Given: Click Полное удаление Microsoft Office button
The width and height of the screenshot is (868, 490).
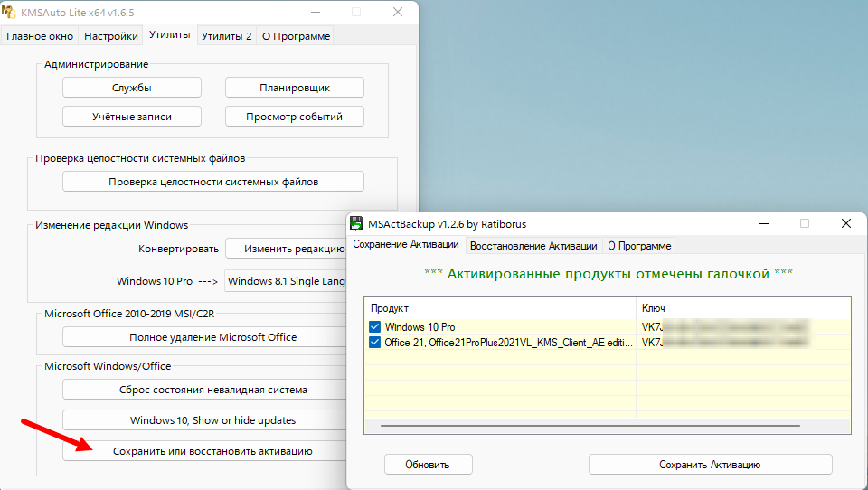Looking at the screenshot, I should point(205,336).
